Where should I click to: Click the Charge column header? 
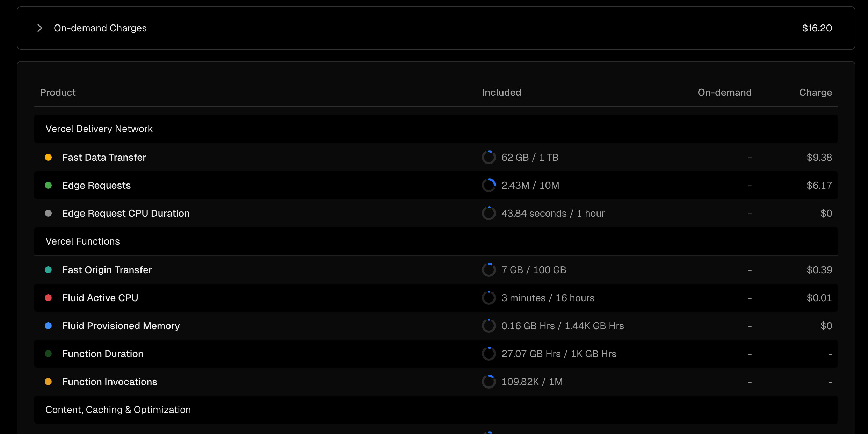[x=816, y=92]
